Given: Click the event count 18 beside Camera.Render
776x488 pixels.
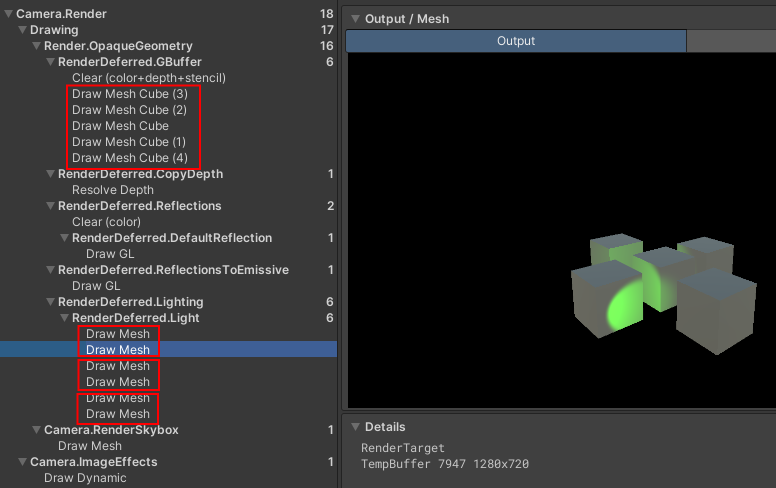Looking at the screenshot, I should [x=327, y=14].
